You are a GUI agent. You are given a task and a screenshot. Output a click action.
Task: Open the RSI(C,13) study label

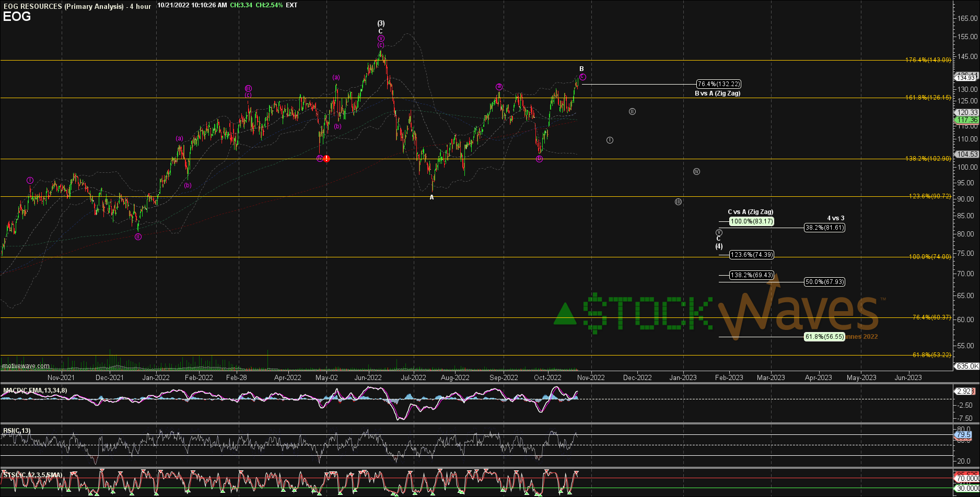pos(17,431)
